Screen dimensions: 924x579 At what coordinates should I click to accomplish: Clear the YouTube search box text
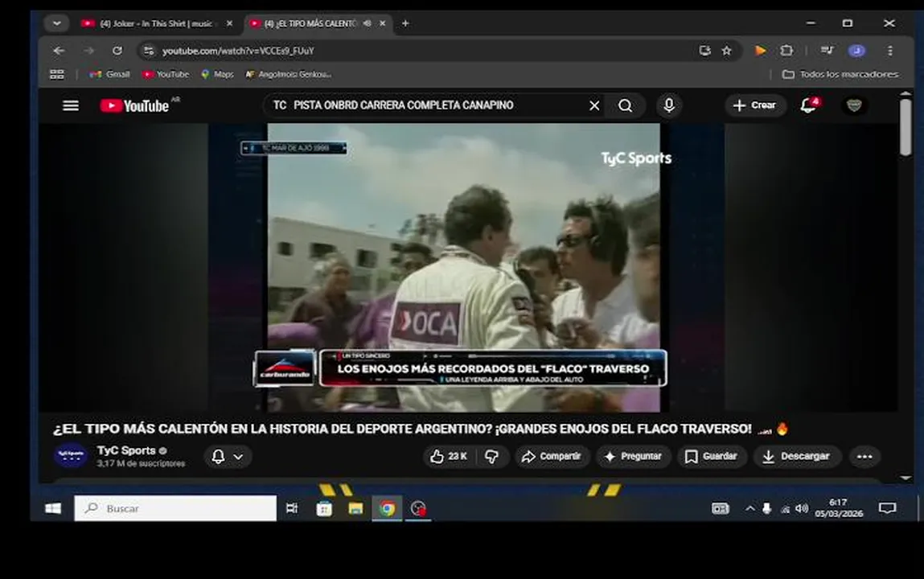(x=594, y=105)
